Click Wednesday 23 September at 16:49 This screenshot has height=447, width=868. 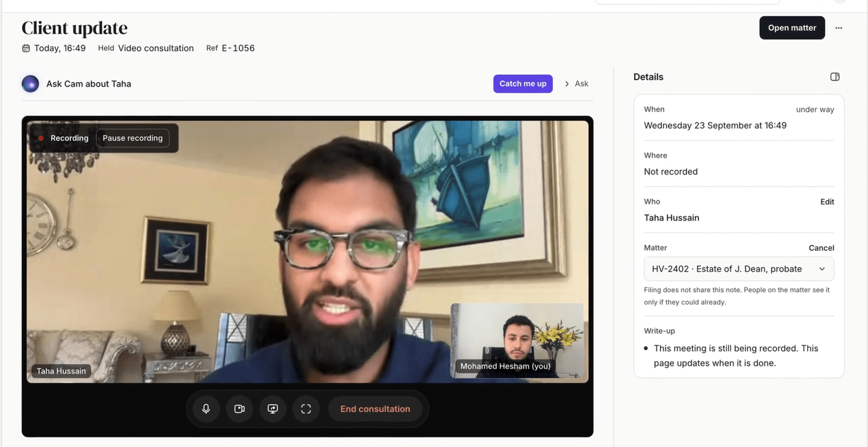tap(715, 125)
